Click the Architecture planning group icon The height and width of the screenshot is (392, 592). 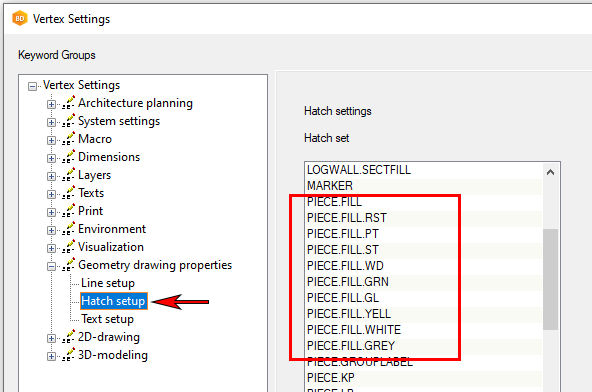pyautogui.click(x=68, y=103)
